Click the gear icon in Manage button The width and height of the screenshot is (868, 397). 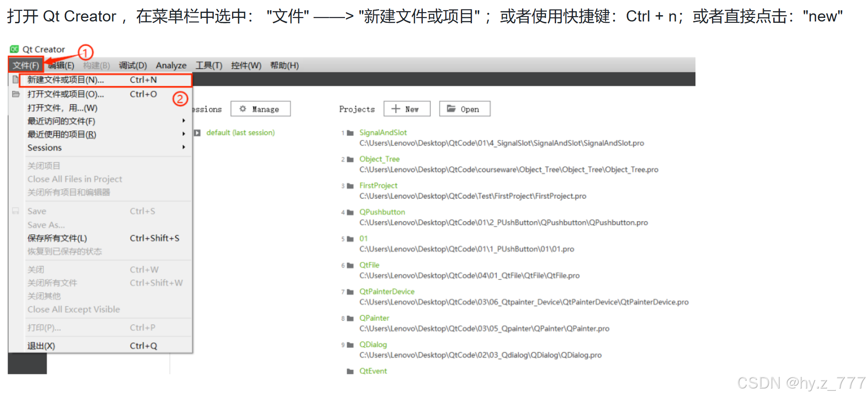coord(243,109)
